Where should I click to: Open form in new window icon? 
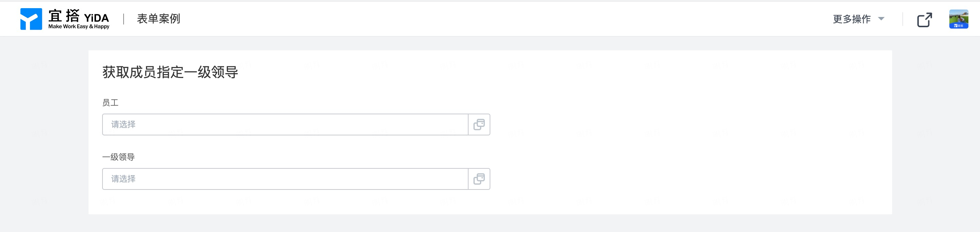click(x=924, y=20)
